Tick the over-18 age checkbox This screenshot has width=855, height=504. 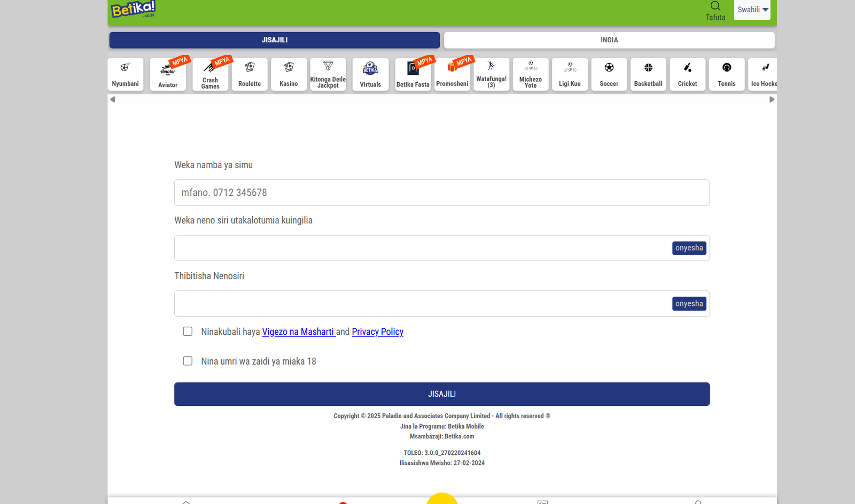coord(188,361)
